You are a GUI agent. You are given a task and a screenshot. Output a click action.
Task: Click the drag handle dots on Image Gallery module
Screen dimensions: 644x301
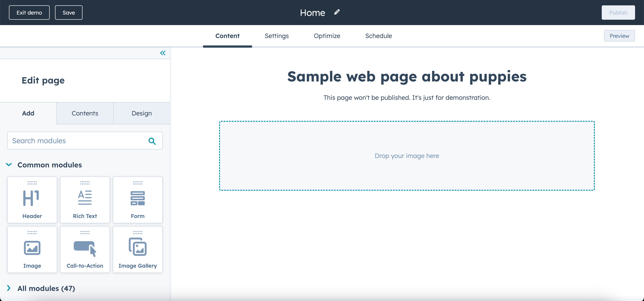point(138,233)
